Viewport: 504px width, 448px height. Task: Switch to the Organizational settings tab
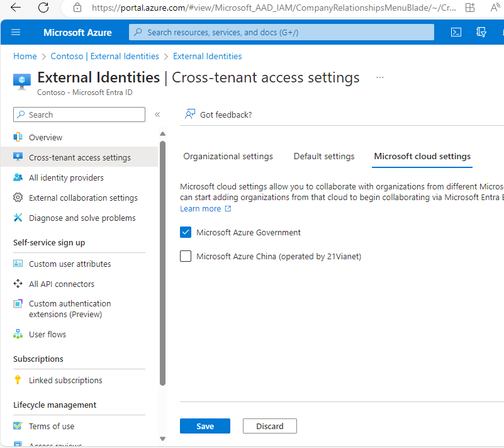(x=227, y=156)
